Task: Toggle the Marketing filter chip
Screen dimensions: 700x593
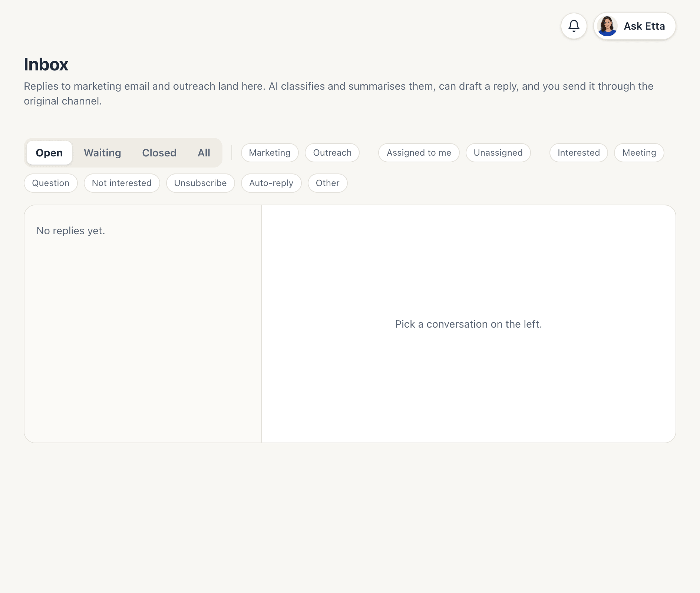Action: coord(270,153)
